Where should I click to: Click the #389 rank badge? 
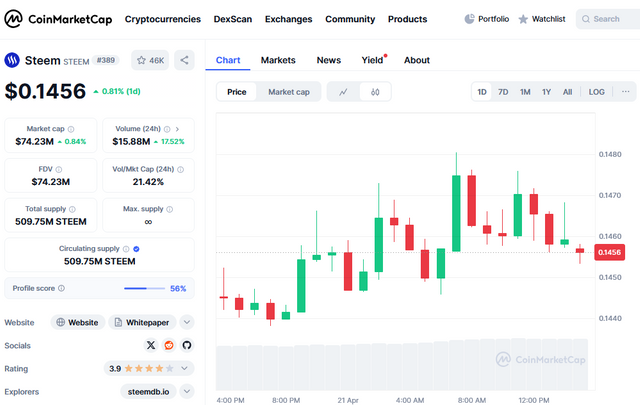click(106, 60)
